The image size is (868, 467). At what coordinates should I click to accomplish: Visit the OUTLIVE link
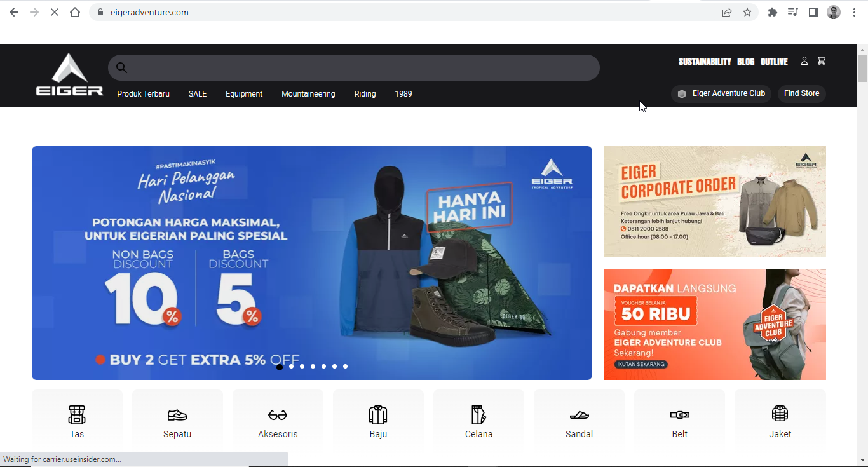point(774,62)
